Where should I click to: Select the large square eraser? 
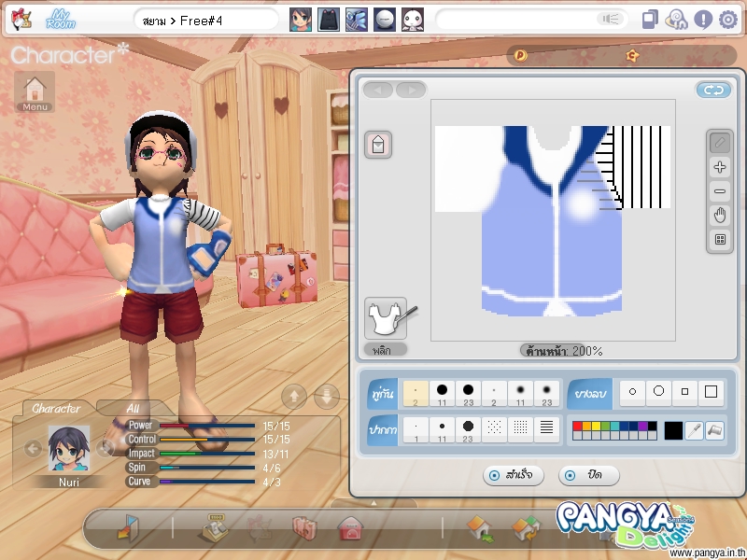tap(711, 392)
